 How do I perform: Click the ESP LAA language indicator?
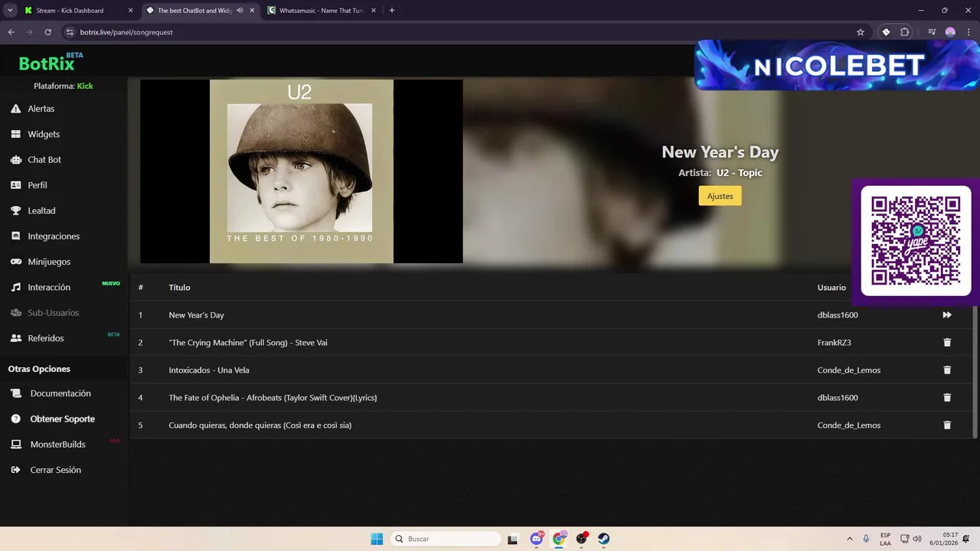coord(885,539)
